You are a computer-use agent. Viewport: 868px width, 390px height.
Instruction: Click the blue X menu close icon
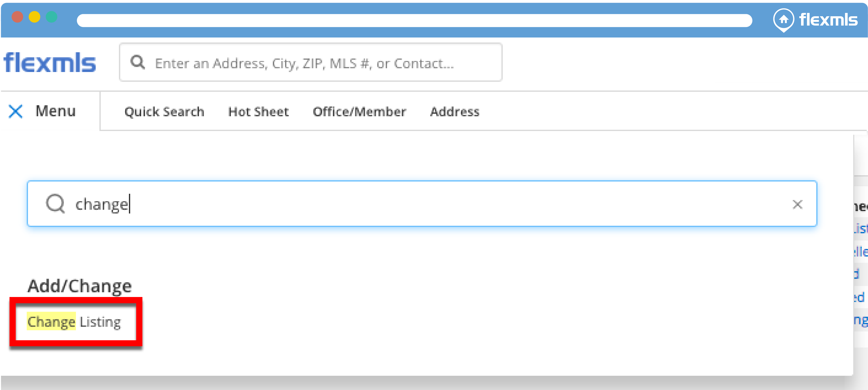coord(15,111)
